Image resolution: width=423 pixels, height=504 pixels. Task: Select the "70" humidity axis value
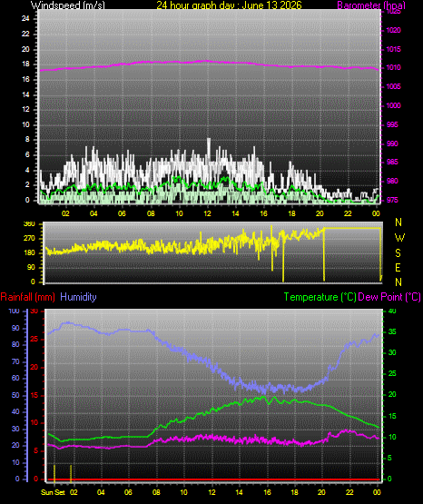pyautogui.click(x=15, y=362)
